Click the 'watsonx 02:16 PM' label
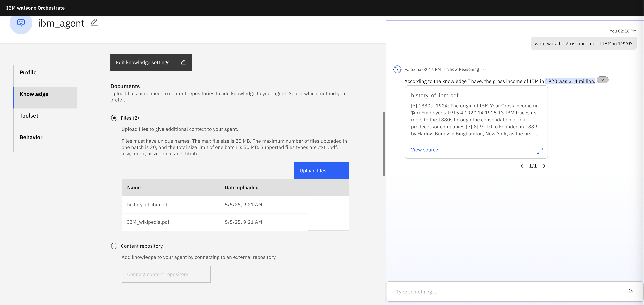Viewport: 644px width, 305px height. pyautogui.click(x=423, y=70)
